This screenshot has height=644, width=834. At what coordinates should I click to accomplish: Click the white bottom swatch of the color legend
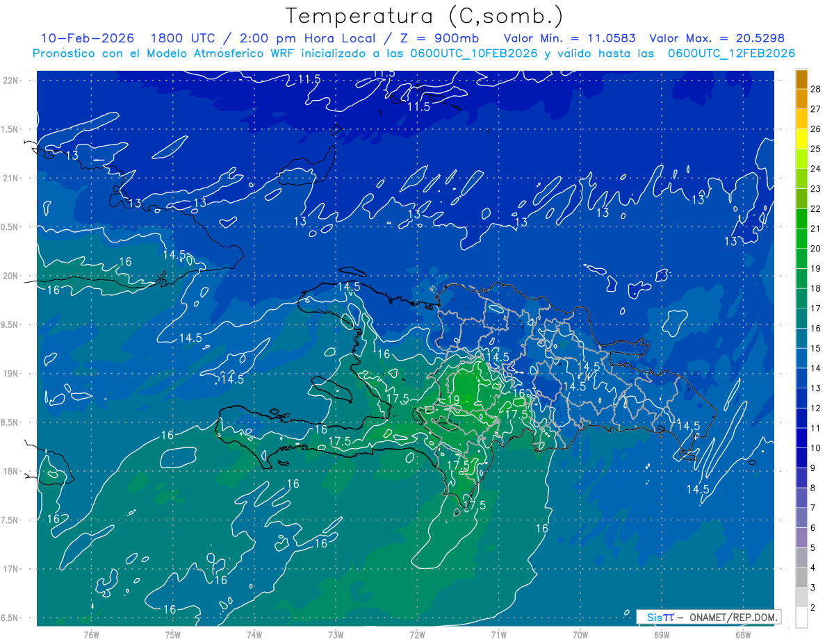(802, 618)
